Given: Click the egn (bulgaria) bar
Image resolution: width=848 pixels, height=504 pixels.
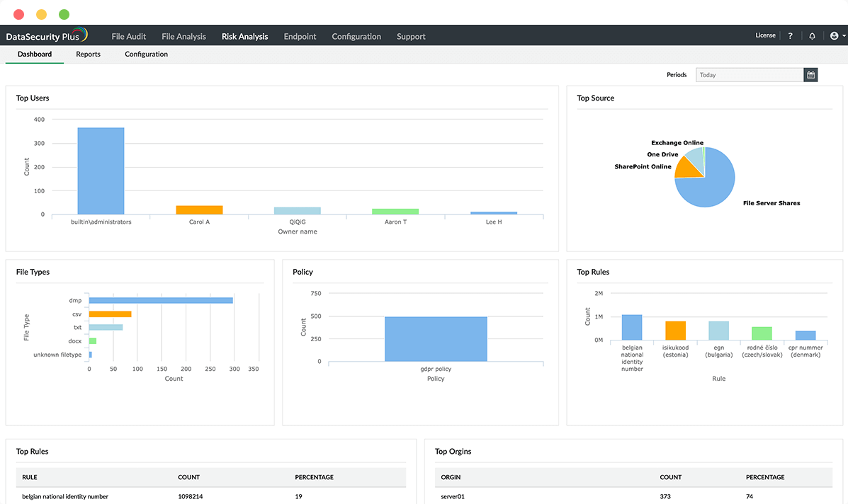Looking at the screenshot, I should point(719,331).
